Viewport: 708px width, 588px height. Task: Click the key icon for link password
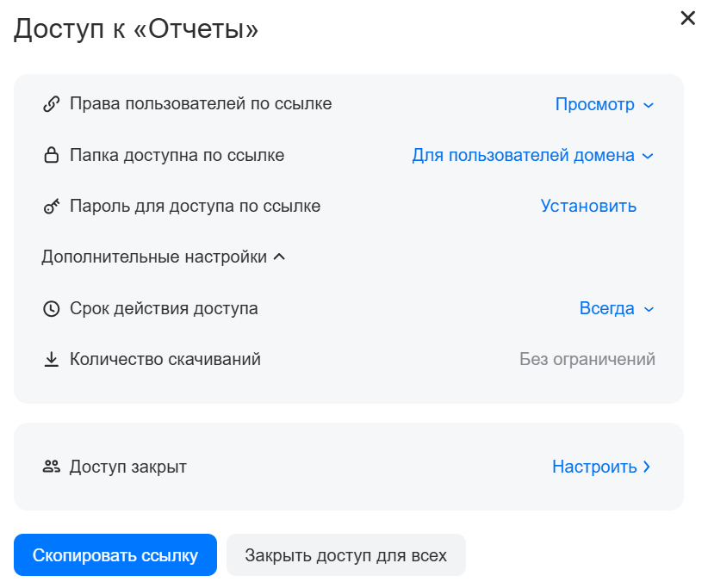pyautogui.click(x=51, y=207)
